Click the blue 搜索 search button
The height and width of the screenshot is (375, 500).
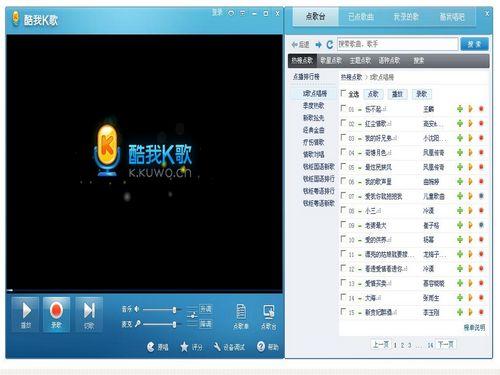click(474, 44)
